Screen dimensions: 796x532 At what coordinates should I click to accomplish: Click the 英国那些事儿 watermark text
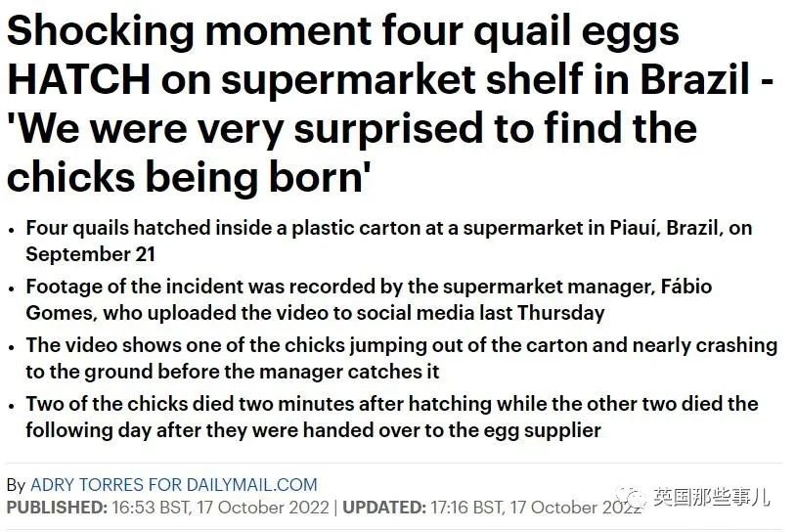(x=712, y=497)
